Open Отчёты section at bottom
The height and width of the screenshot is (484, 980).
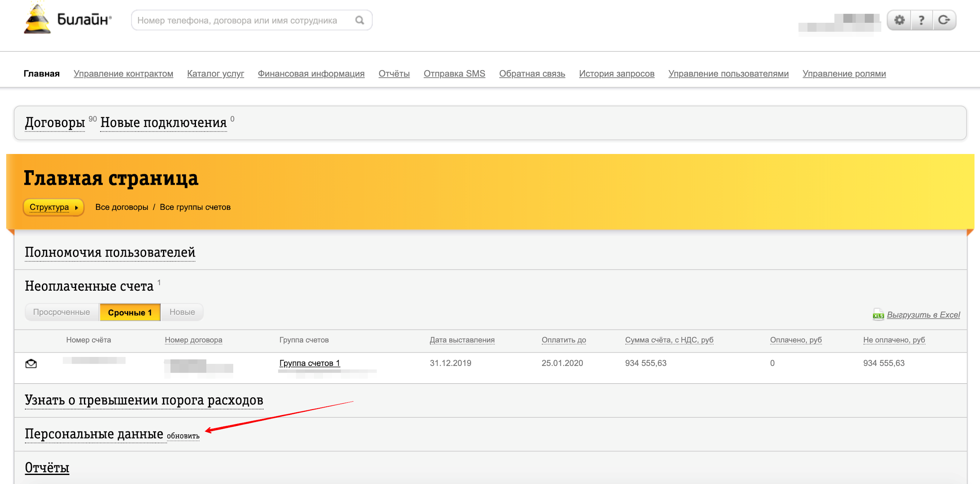pos(47,468)
